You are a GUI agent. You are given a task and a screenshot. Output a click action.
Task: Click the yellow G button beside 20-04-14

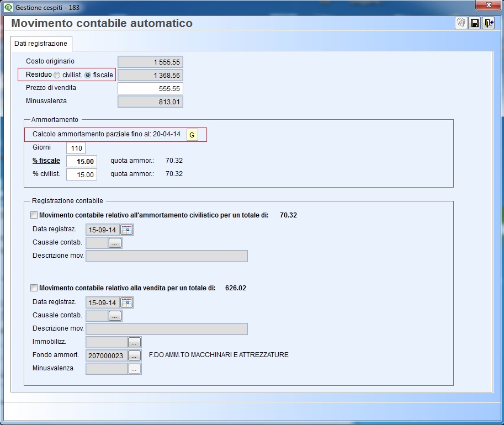pos(192,135)
